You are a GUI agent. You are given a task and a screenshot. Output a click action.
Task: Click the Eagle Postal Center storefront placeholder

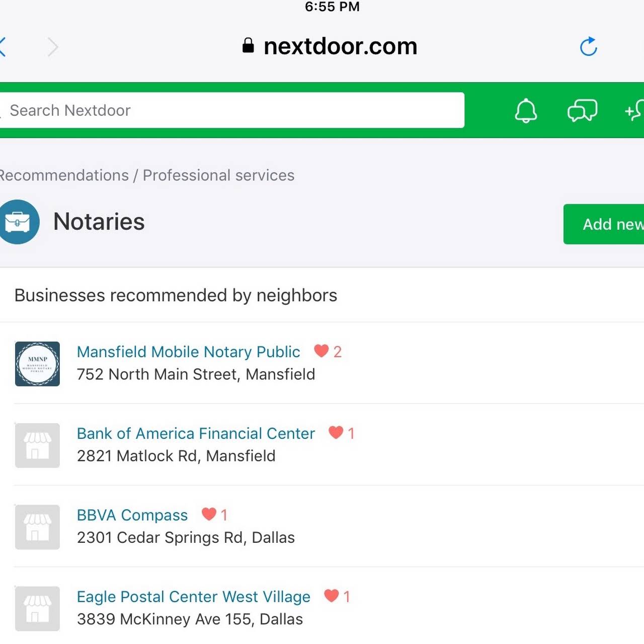click(37, 608)
